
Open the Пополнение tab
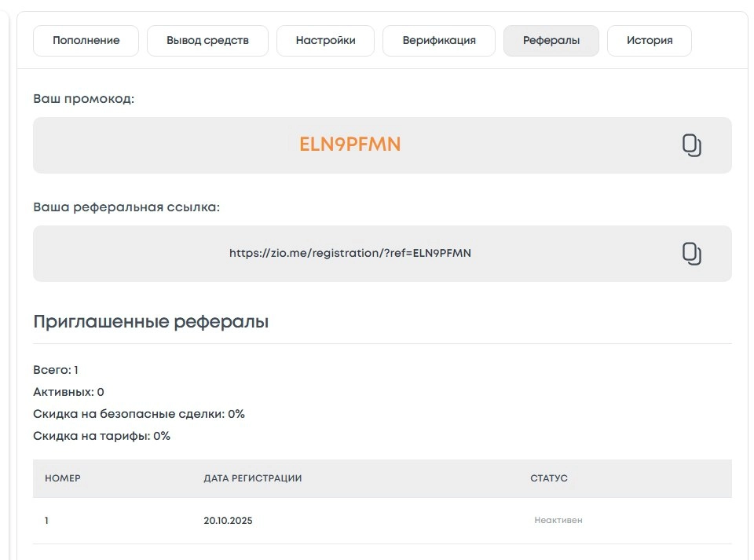click(86, 41)
